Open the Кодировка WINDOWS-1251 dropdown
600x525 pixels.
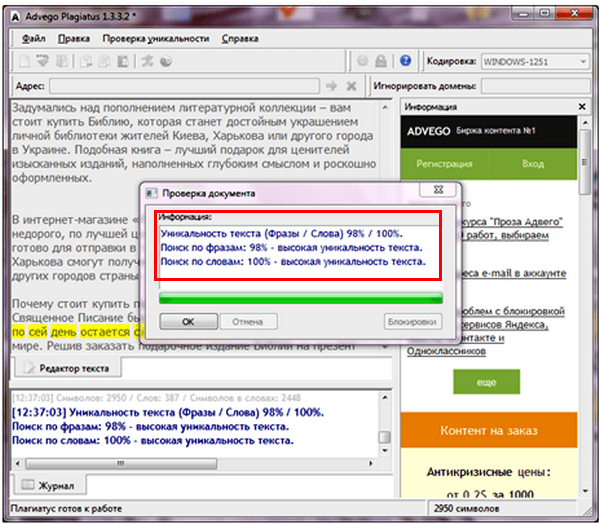tap(535, 62)
